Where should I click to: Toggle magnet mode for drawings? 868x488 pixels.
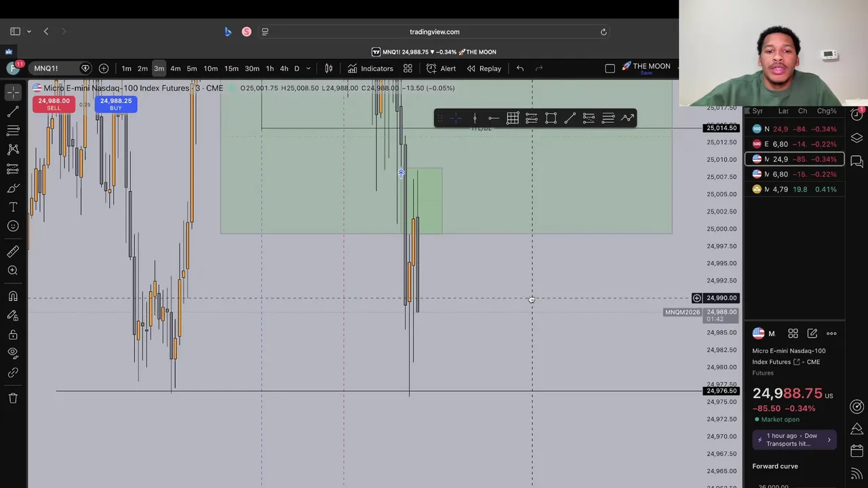13,296
